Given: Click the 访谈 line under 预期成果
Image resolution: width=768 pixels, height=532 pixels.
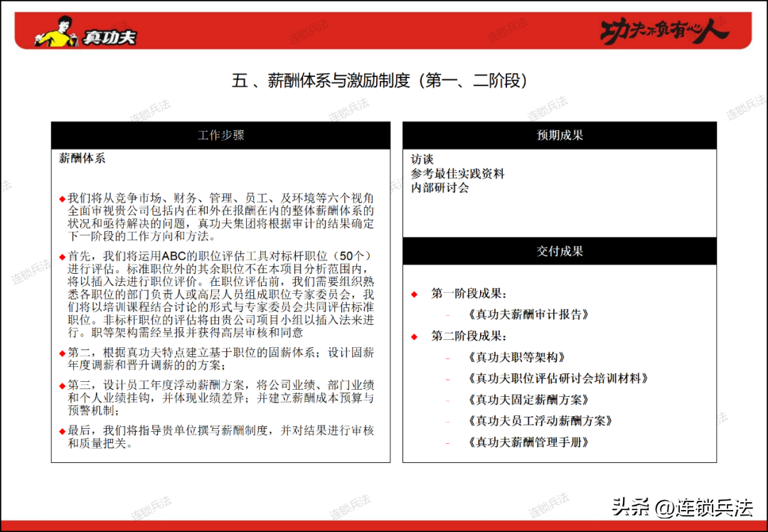Looking at the screenshot, I should point(422,160).
